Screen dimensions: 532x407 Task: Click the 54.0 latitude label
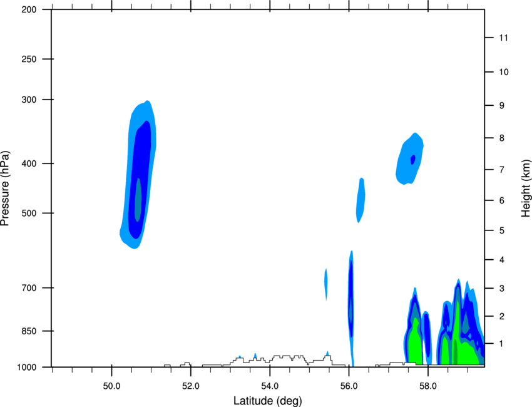(x=270, y=386)
